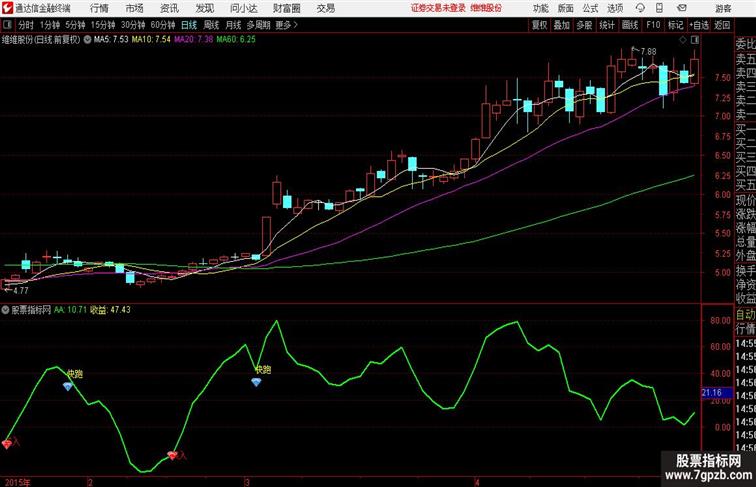
Task: Click blue diamond under first 快跑 label
Action: pyautogui.click(x=68, y=386)
